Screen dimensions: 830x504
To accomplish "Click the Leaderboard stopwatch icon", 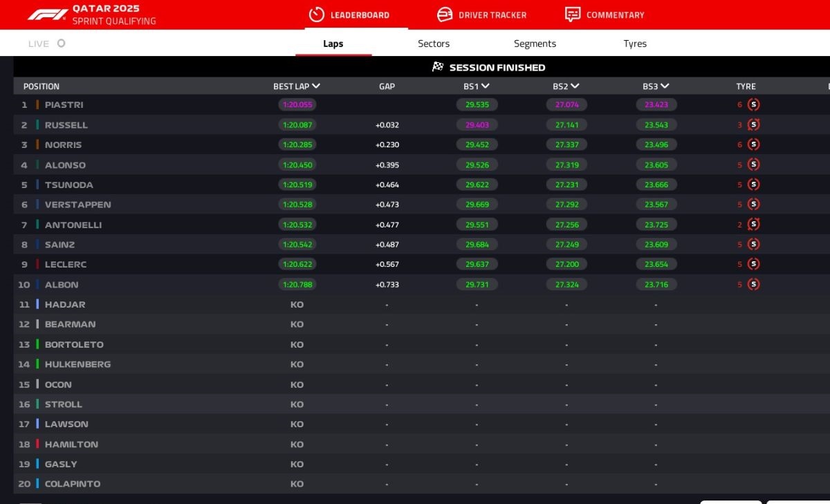I will point(316,15).
